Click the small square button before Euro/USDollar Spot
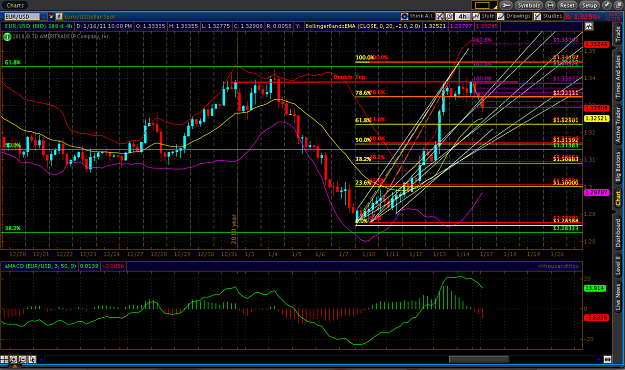 (59, 16)
